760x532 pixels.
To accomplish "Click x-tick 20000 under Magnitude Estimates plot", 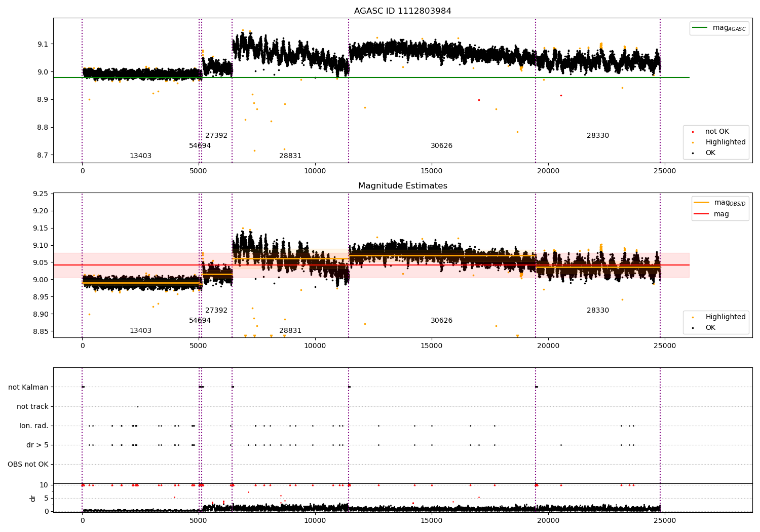I will [548, 346].
